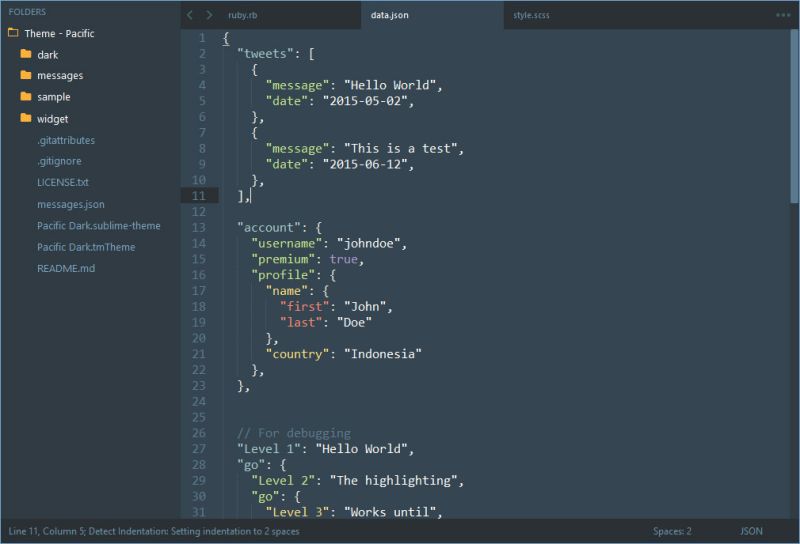The height and width of the screenshot is (544, 800).
Task: Click the "first" key on line 18
Action: [x=304, y=307]
